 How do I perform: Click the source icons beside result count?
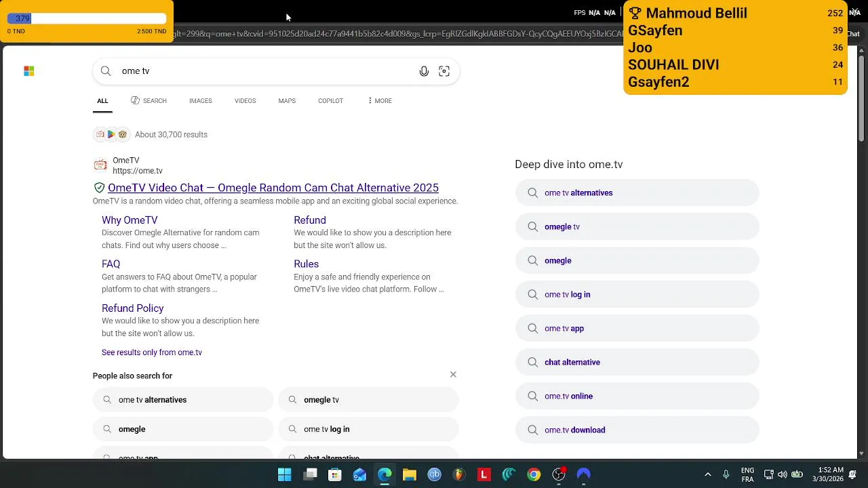point(111,134)
